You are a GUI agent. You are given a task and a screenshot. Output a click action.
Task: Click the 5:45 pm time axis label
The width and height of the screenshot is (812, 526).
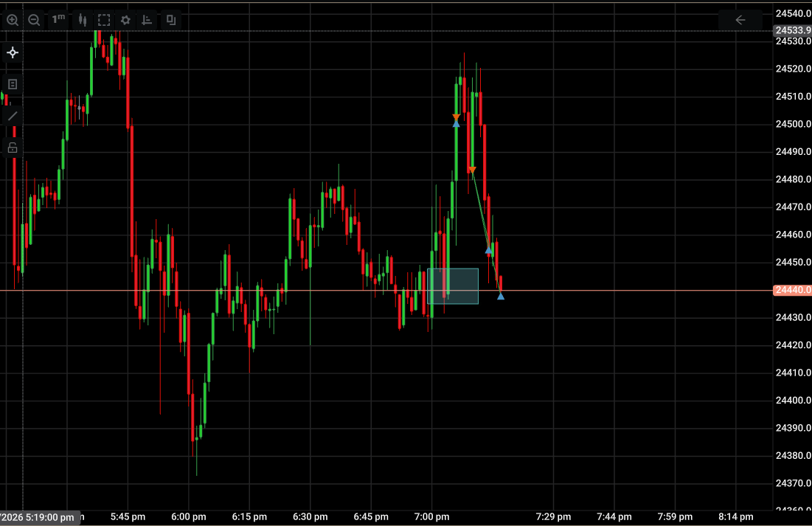click(128, 516)
